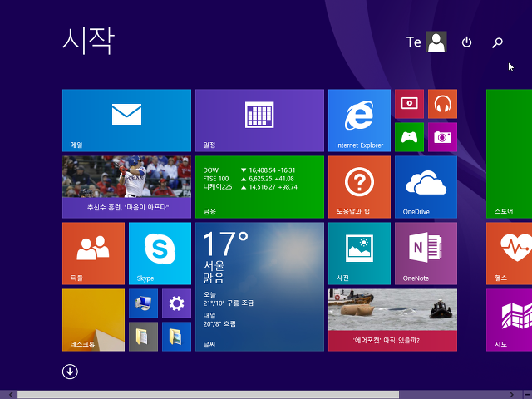Open the Seoul weather (날씨) tile
This screenshot has height=399, width=532.
tap(259, 287)
